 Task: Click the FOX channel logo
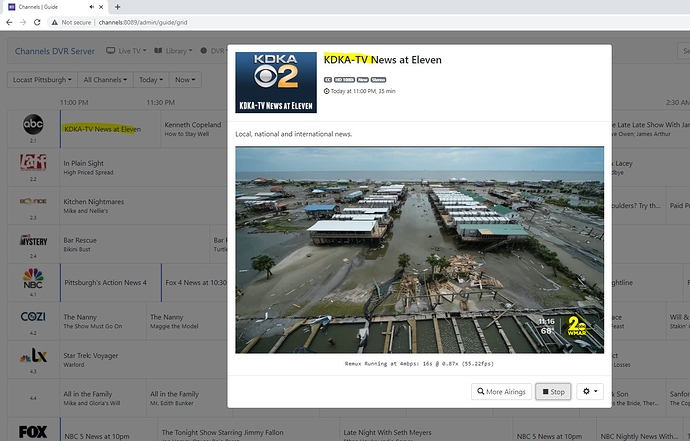(x=33, y=432)
